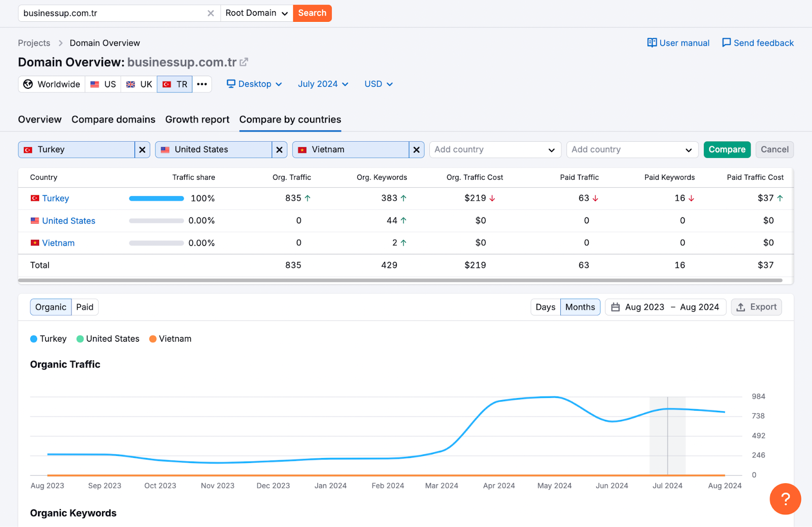
Task: Switch to the Overview tab
Action: (40, 120)
